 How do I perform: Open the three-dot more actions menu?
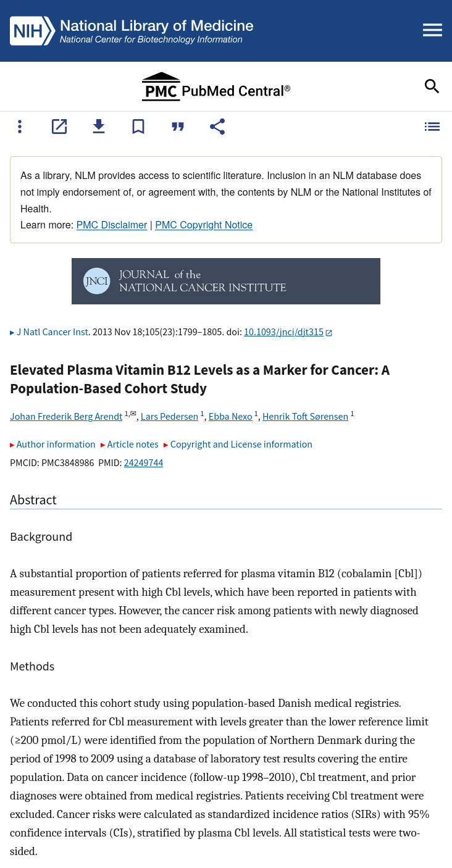point(20,127)
